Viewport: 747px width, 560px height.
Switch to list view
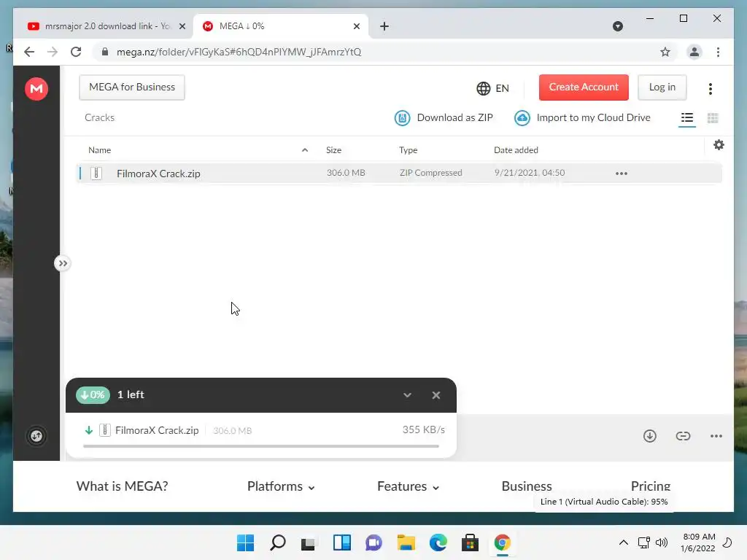point(687,117)
